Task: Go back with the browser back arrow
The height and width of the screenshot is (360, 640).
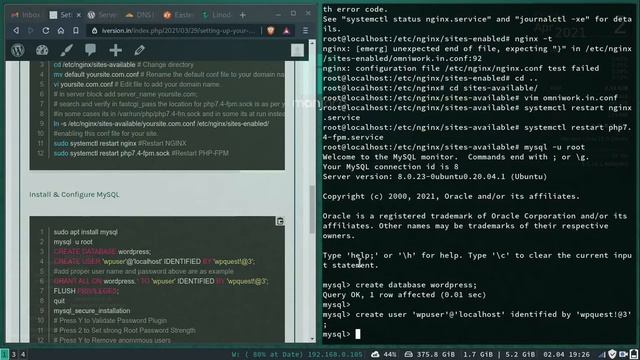Action: (16, 31)
